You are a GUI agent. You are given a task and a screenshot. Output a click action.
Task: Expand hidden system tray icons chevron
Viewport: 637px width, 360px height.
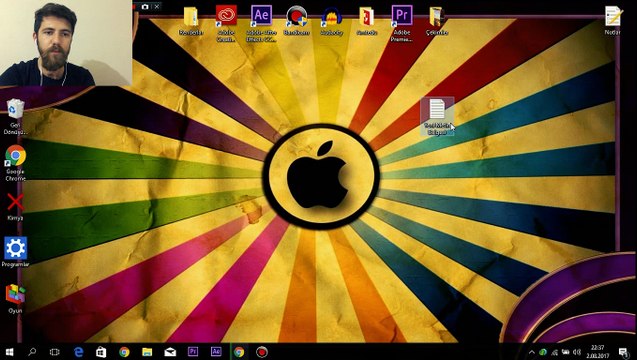click(x=531, y=352)
